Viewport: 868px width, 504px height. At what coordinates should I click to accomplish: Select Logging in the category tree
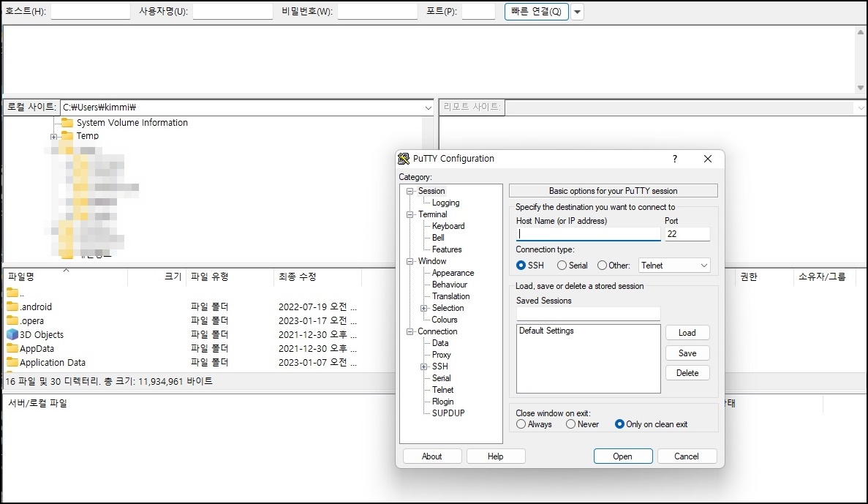[445, 203]
